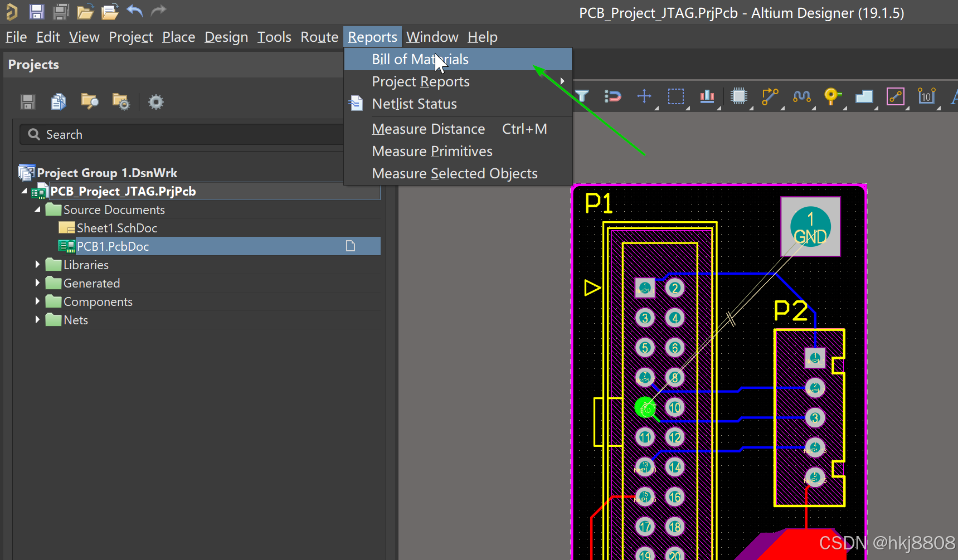Click the P1 designator text on PCB
This screenshot has width=958, height=560.
pyautogui.click(x=599, y=203)
